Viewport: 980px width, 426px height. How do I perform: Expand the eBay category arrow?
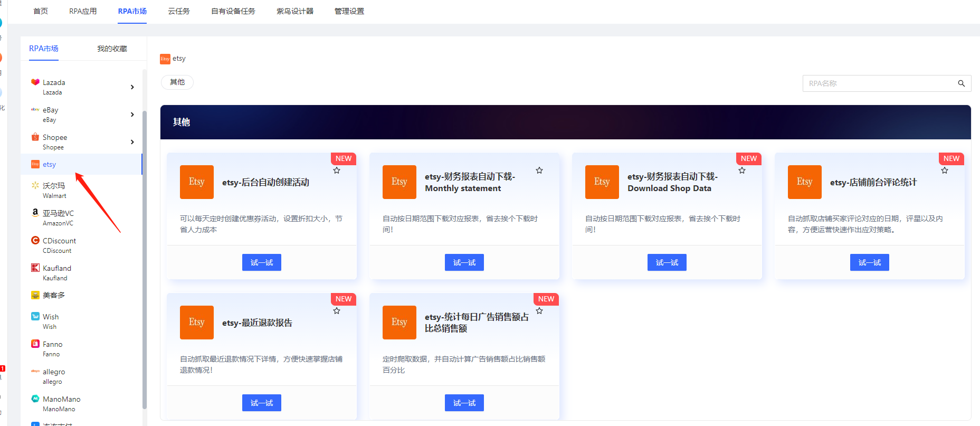coord(132,115)
